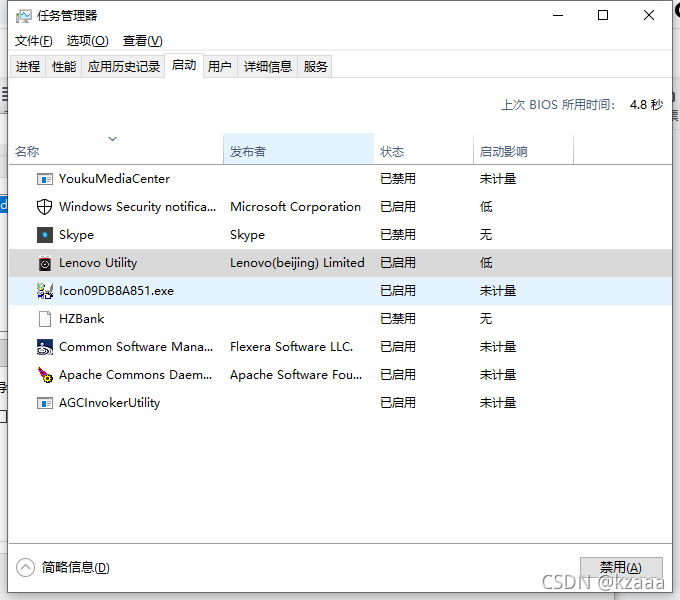The height and width of the screenshot is (600, 680).
Task: Select the 启动 tab
Action: [x=184, y=65]
